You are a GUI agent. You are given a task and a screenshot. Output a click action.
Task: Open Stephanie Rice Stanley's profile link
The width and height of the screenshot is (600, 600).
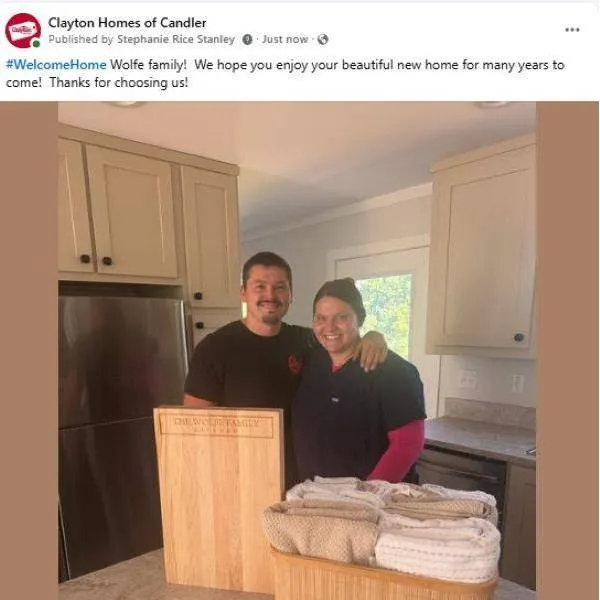point(176,39)
